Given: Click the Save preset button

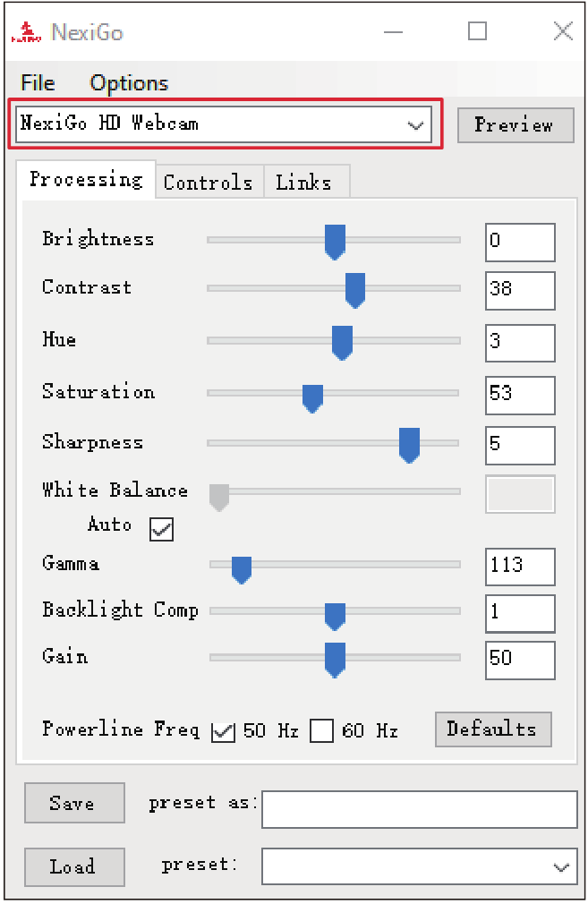Looking at the screenshot, I should [x=74, y=803].
